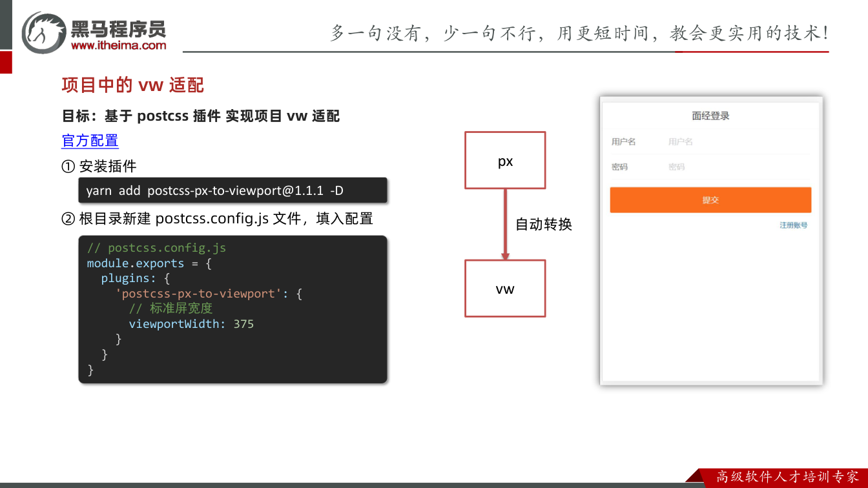868x488 pixels.
Task: Click the ② 根目录新建 postcss.config.js step
Action: pos(217,219)
